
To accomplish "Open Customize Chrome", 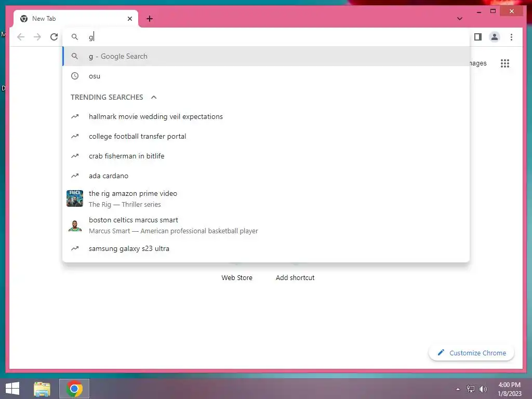I will [x=472, y=353].
